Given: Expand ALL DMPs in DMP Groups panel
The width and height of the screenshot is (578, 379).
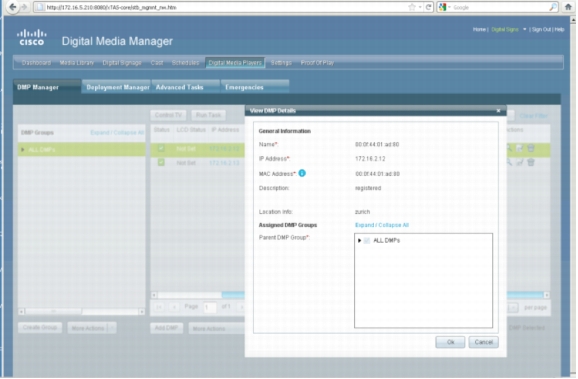Looking at the screenshot, I should coord(22,150).
